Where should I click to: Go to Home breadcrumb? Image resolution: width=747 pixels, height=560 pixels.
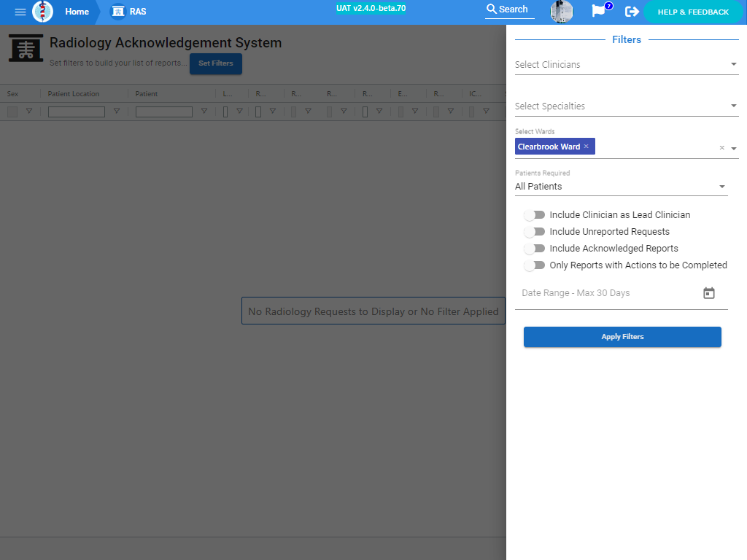click(77, 12)
